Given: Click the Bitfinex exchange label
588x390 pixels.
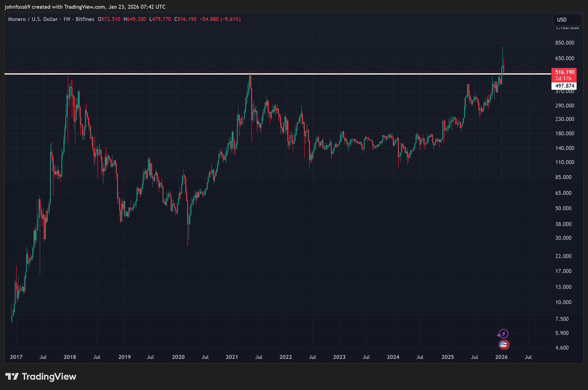Looking at the screenshot, I should 85,19.
